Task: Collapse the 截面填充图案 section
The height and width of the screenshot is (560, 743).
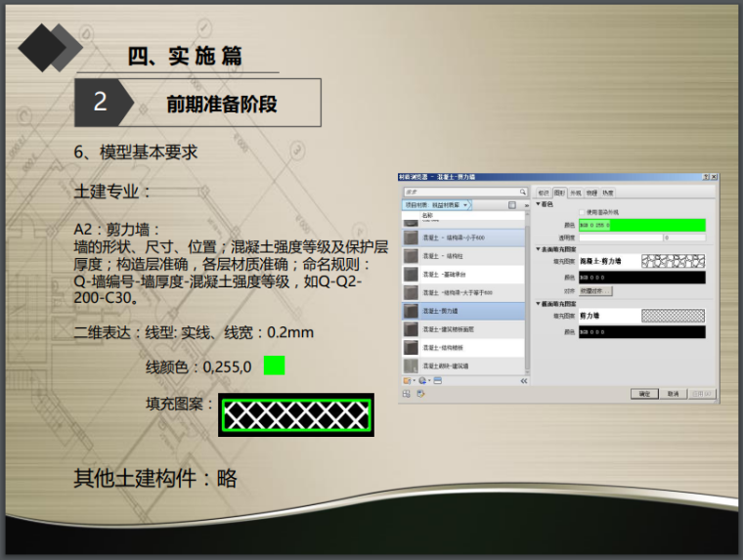Action: 538,303
